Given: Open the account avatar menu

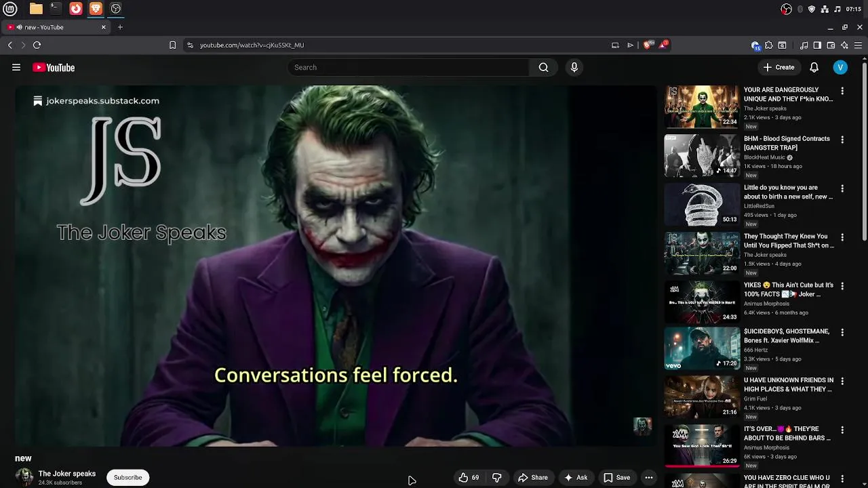Looking at the screenshot, I should pos(840,67).
